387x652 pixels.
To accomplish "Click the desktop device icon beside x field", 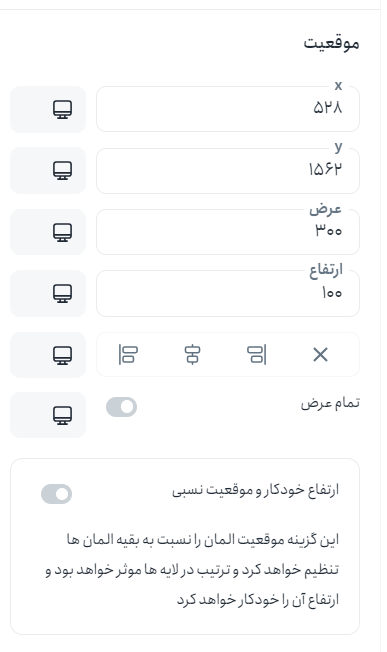I will [x=62, y=109].
